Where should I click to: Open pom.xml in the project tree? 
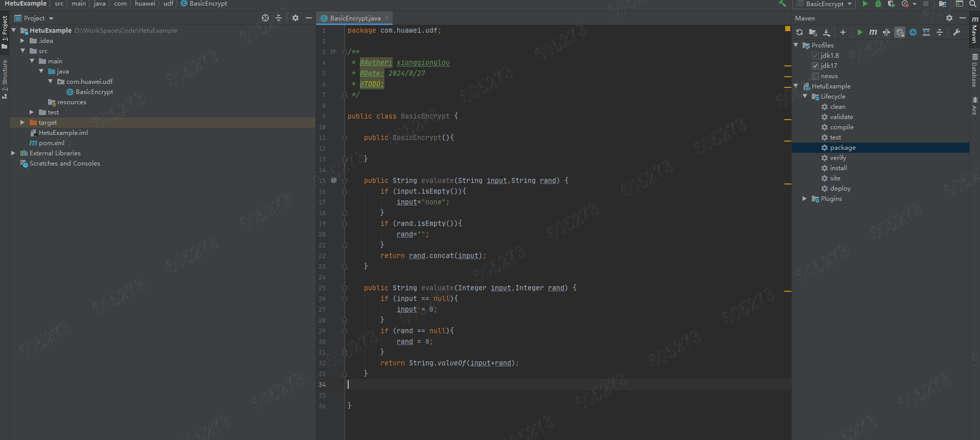51,143
